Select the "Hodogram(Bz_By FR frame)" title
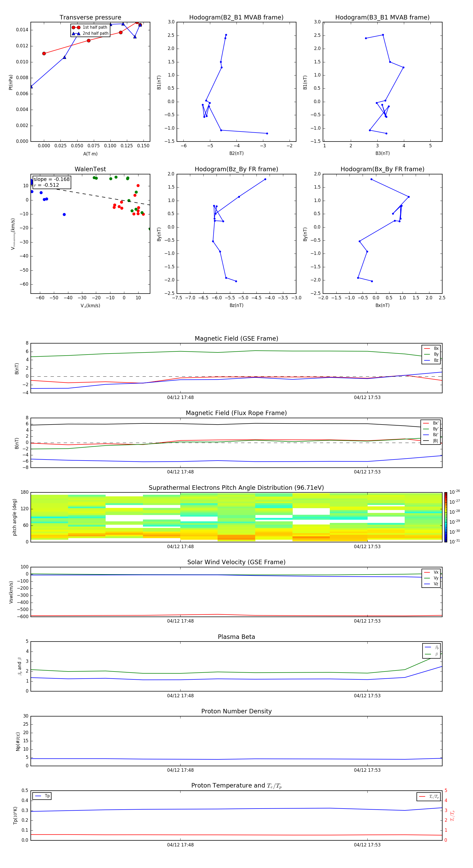Viewport: 473px width, 868px height. 236,169
